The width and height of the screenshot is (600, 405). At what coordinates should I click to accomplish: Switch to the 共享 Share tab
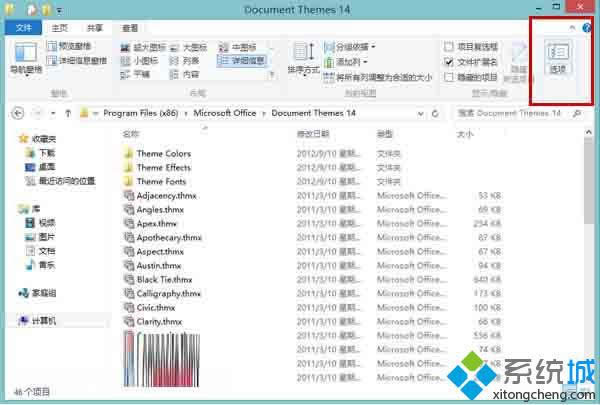95,28
